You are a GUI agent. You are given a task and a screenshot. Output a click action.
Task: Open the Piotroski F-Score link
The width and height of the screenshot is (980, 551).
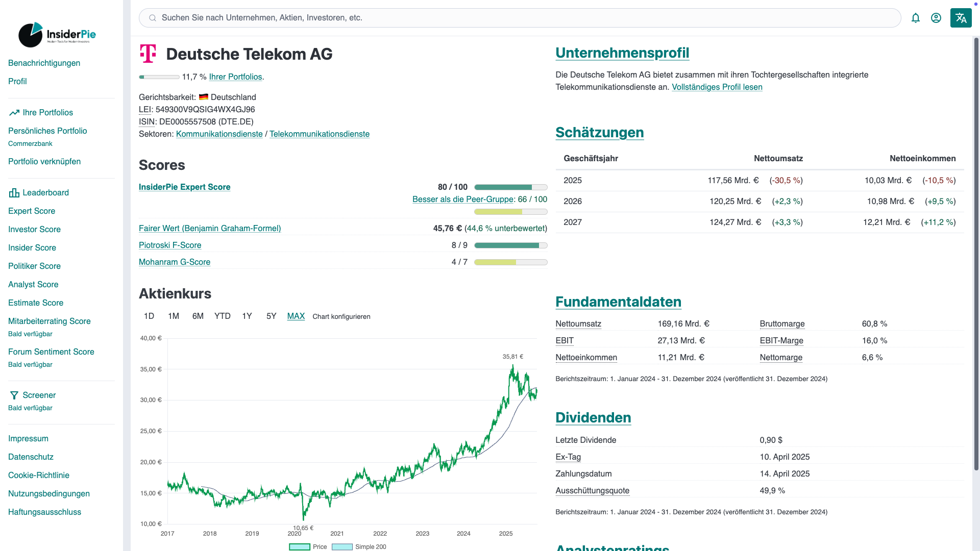point(170,245)
